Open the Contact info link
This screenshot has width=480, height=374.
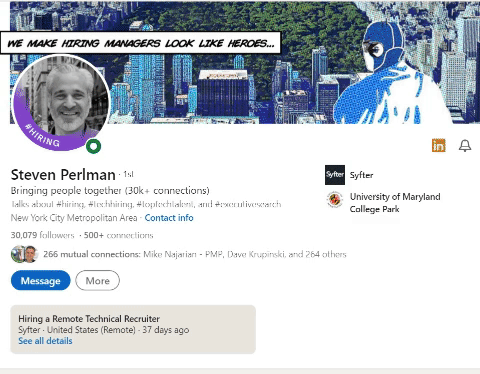pyautogui.click(x=169, y=218)
